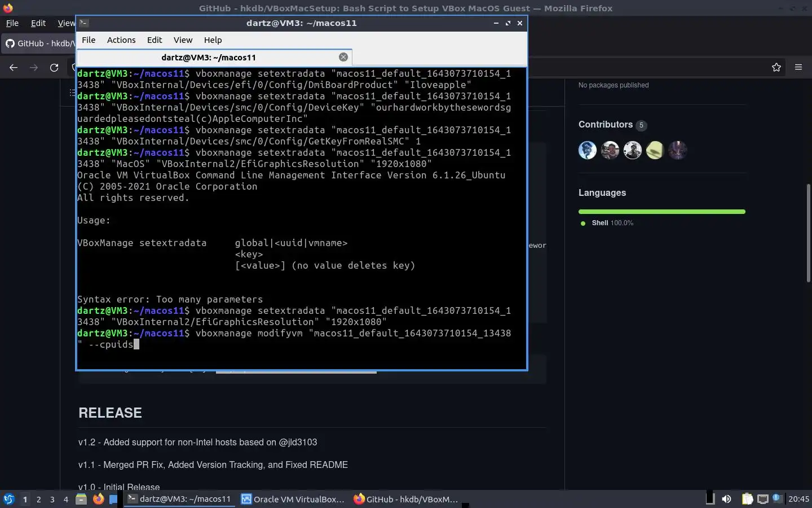Click Shell 100.0% language link
The width and height of the screenshot is (812, 508).
607,223
